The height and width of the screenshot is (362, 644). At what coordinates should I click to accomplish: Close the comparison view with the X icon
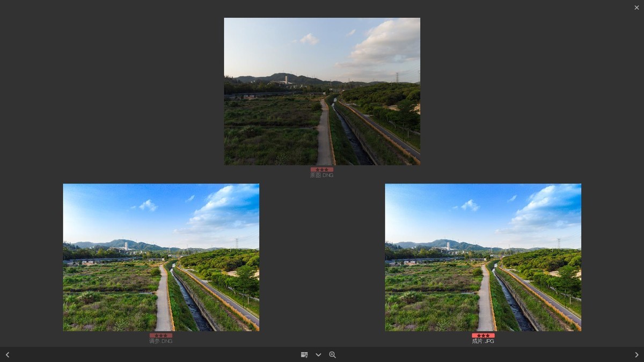636,8
